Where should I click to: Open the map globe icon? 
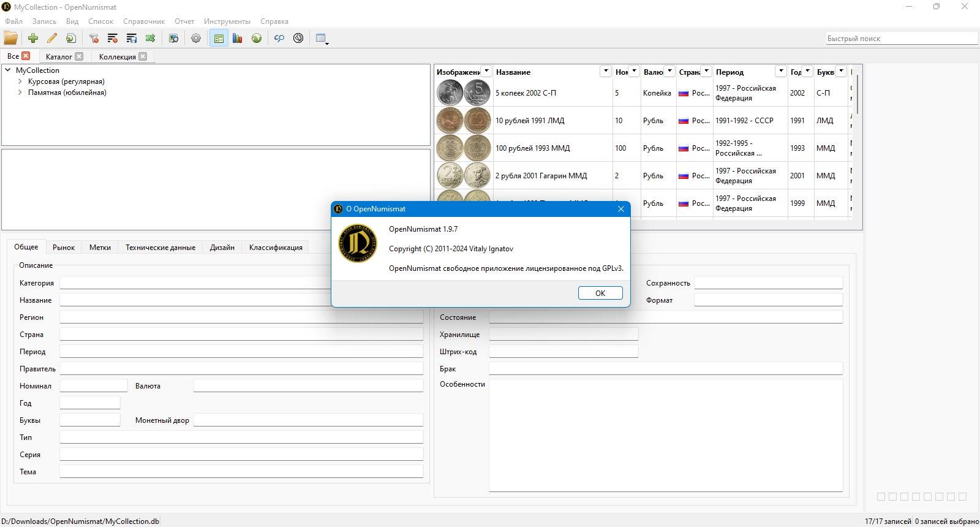(x=257, y=38)
